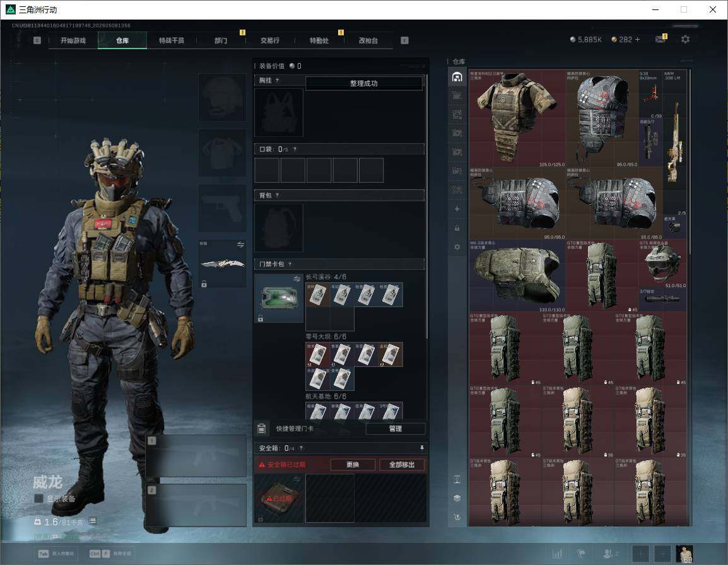The width and height of the screenshot is (728, 565).
Task: Click help icon next to 安全箱
Action: [x=302, y=448]
